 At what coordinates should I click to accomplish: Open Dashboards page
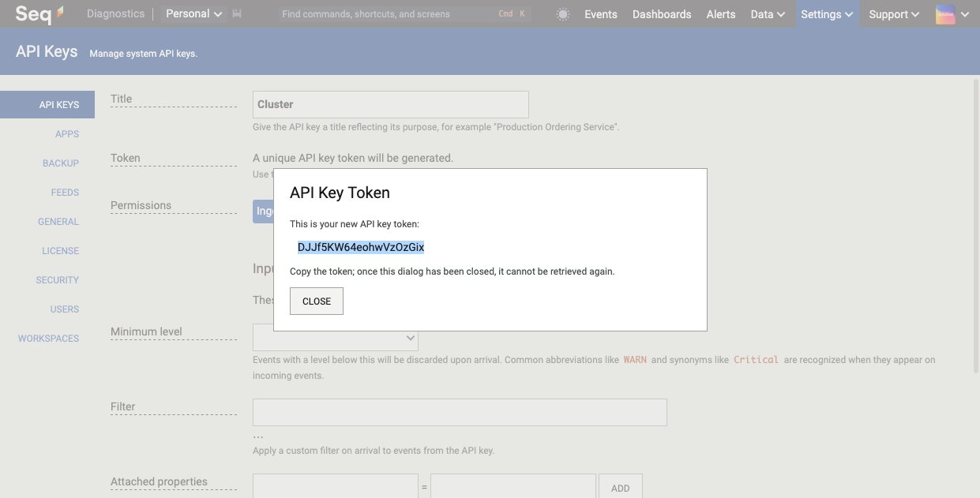pyautogui.click(x=662, y=14)
